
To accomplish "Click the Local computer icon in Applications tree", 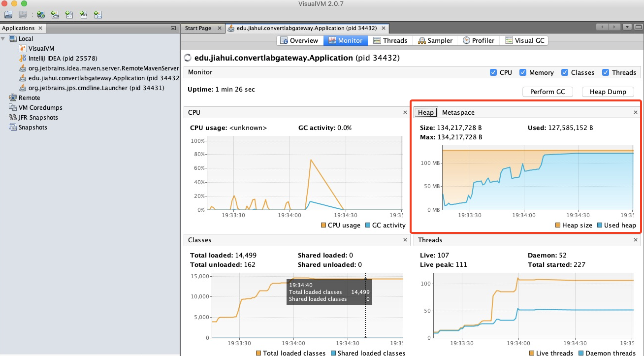I will (x=13, y=38).
